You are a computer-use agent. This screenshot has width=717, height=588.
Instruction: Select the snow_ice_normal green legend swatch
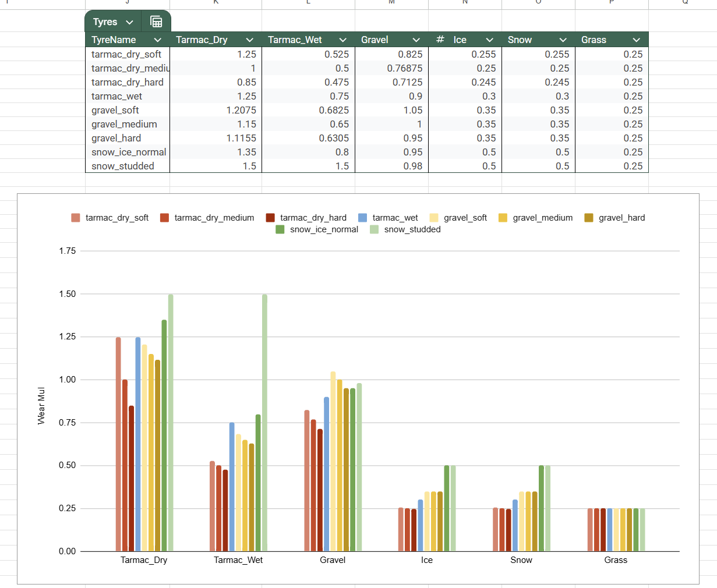coord(280,229)
